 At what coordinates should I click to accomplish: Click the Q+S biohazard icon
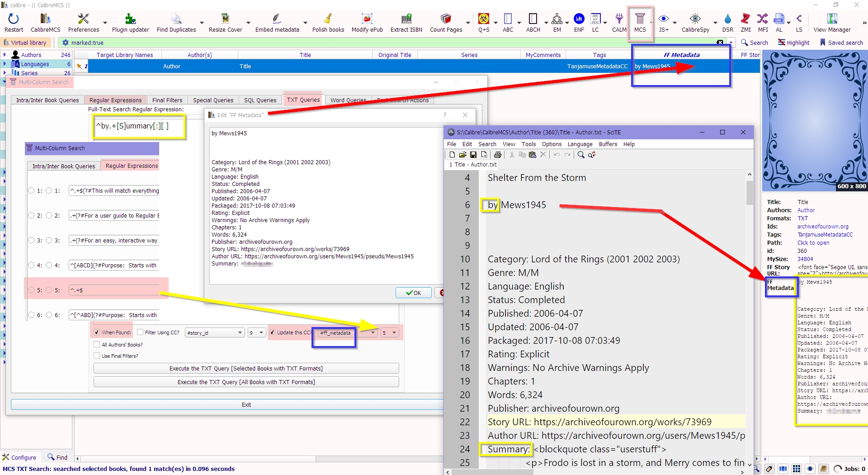(483, 19)
